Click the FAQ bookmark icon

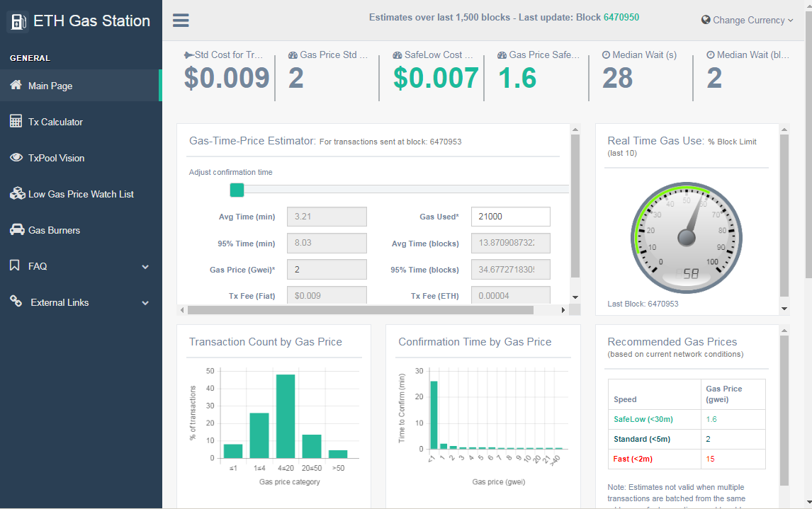coord(14,265)
